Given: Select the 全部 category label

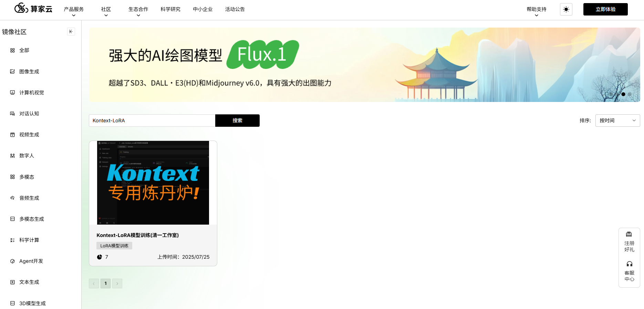Looking at the screenshot, I should click(x=24, y=50).
